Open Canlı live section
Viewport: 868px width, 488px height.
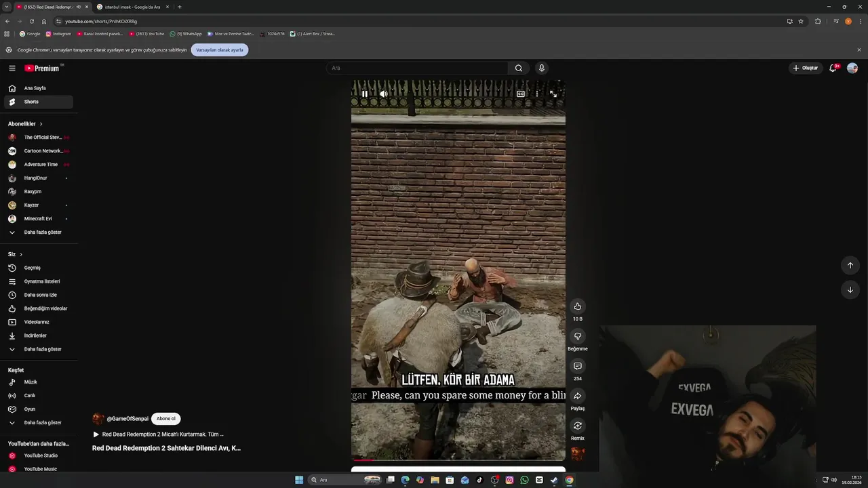39,396
